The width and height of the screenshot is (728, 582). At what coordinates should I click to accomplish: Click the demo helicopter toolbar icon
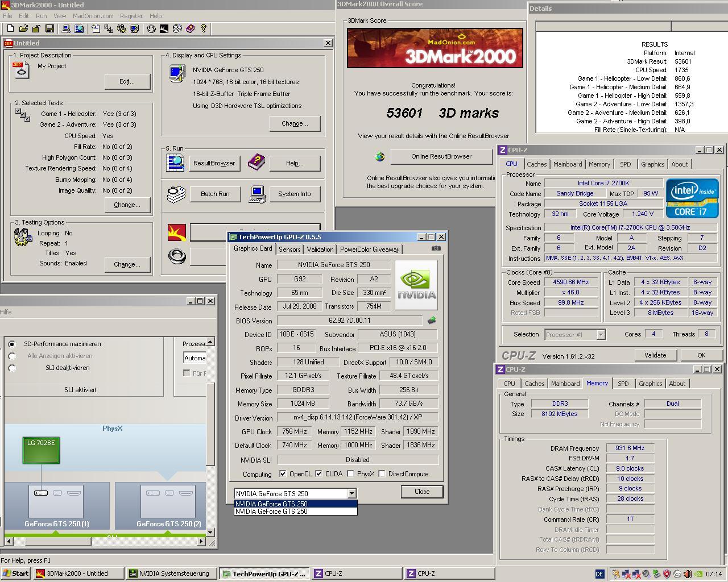[164, 28]
